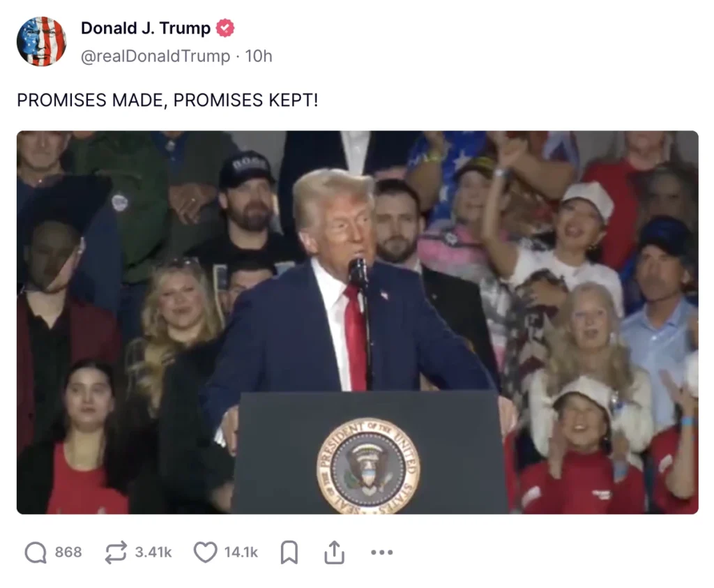This screenshot has width=714, height=588.
Task: Open the 10h post timestamp
Action: [258, 56]
